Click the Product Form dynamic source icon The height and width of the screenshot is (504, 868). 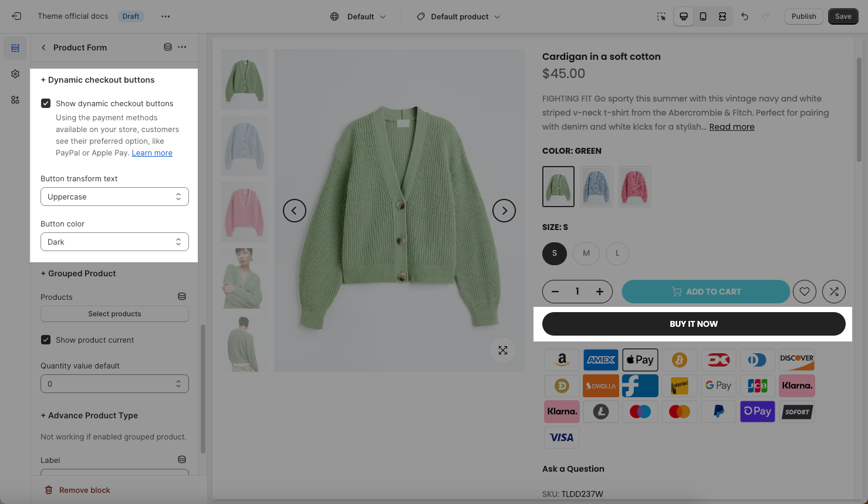(x=168, y=47)
